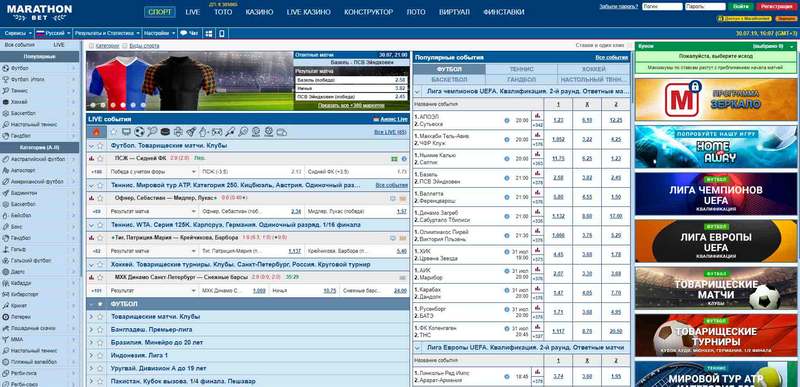Click statistics bar chart icon for ПСЖ — Сидней ФК
Image resolution: width=800 pixels, height=387 pixels.
pos(92,159)
